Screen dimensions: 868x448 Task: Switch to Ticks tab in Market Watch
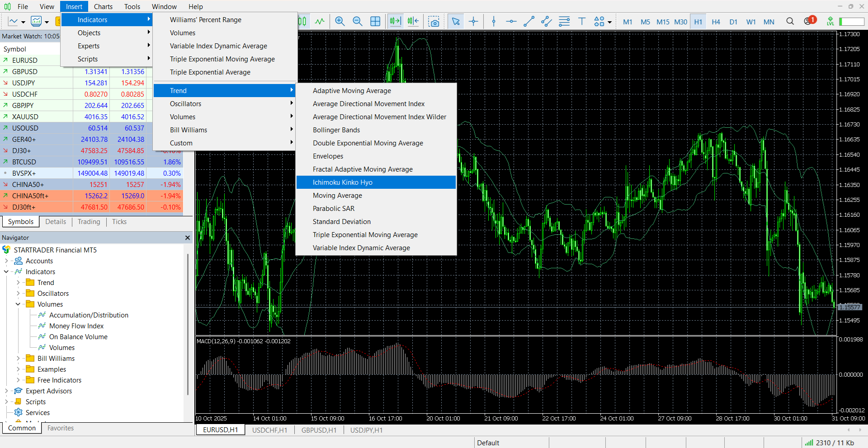coord(119,222)
